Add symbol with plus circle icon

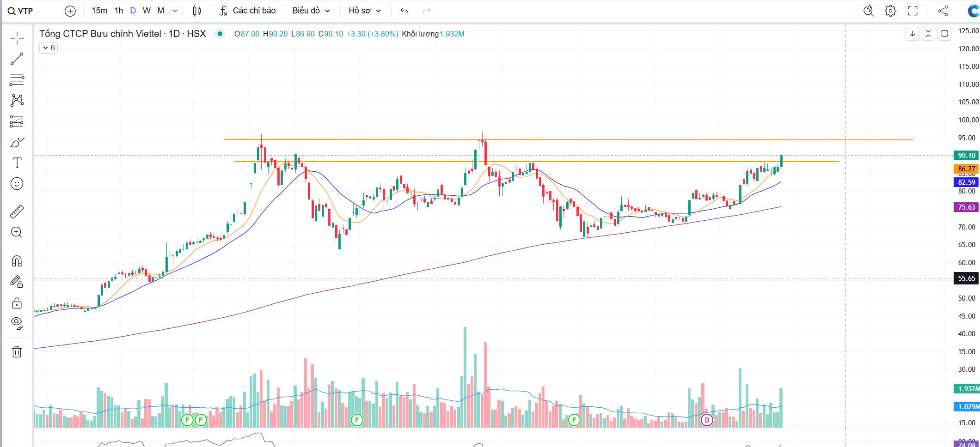click(70, 11)
